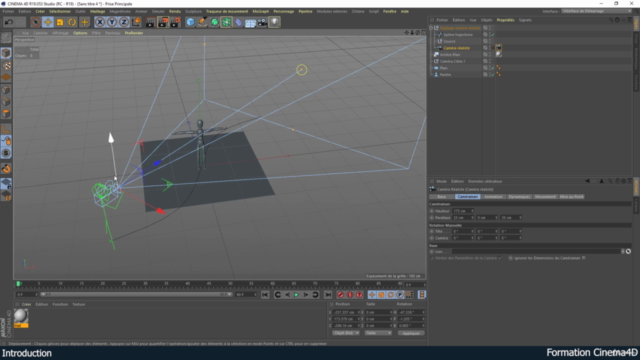Switch to the Mise au Point tab
Screen dimensions: 640x360
coord(571,197)
